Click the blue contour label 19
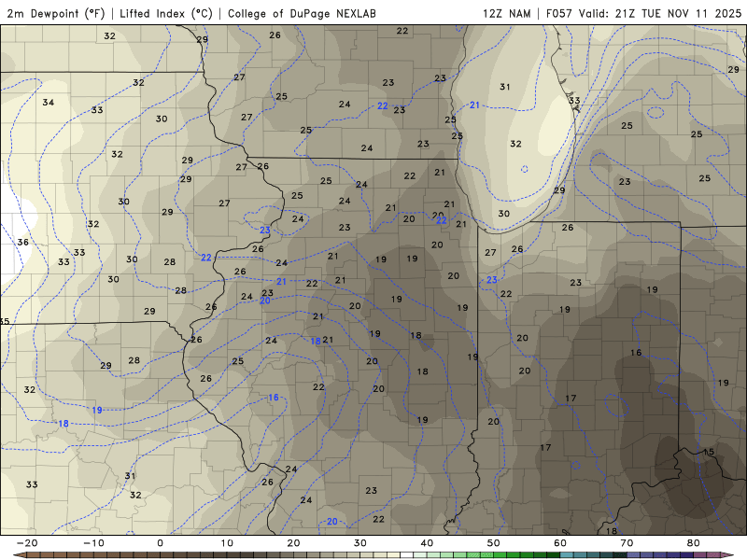The width and height of the screenshot is (747, 560). click(97, 410)
